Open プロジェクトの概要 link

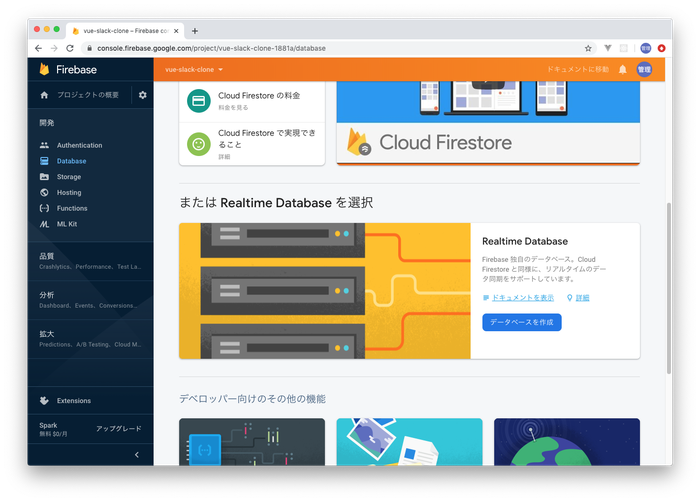88,95
